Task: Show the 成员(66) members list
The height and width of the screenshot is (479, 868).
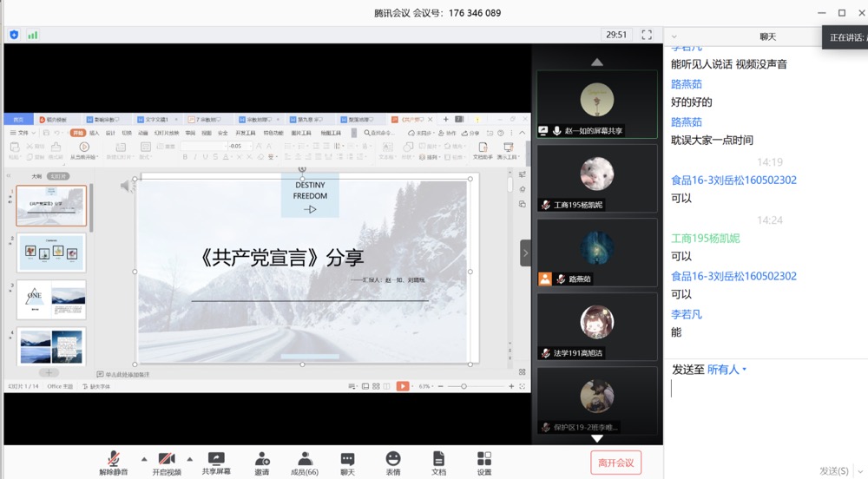Action: click(x=305, y=463)
